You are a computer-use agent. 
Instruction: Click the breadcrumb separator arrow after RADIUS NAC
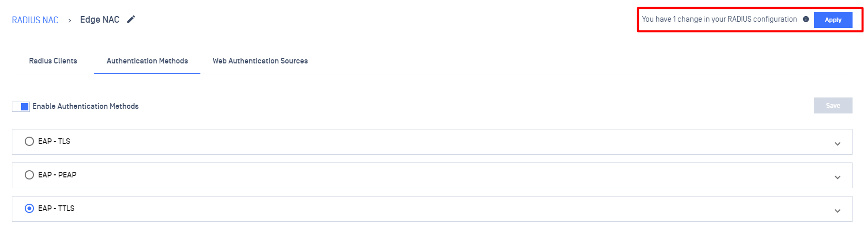(x=70, y=21)
